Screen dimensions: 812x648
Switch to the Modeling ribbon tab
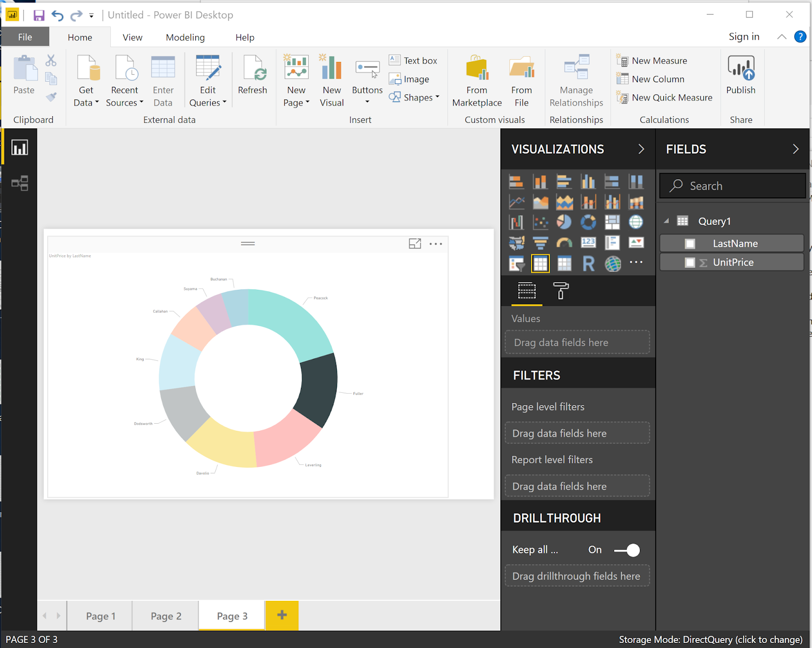pos(185,37)
